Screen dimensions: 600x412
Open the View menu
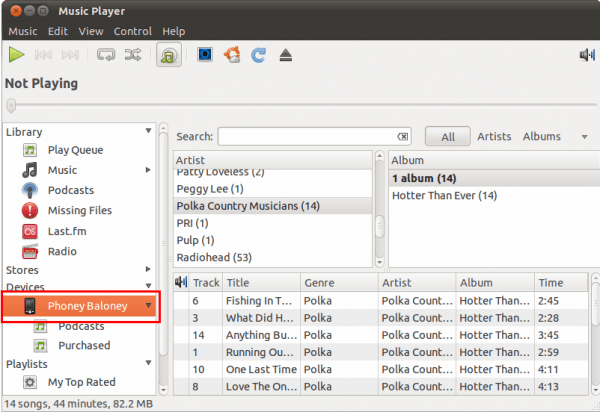(x=91, y=31)
